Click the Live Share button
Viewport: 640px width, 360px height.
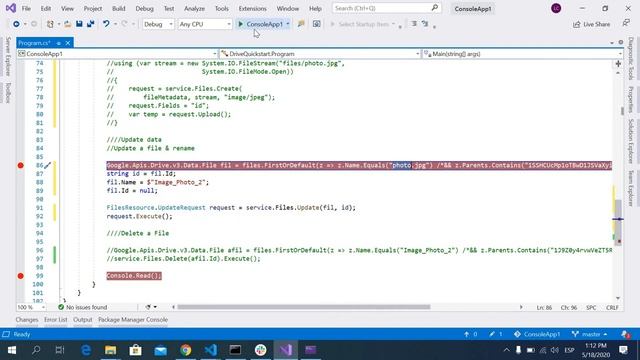[x=591, y=24]
